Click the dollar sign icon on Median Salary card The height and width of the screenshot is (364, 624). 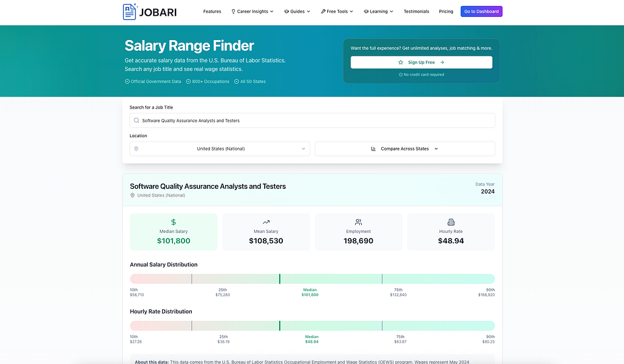(174, 222)
